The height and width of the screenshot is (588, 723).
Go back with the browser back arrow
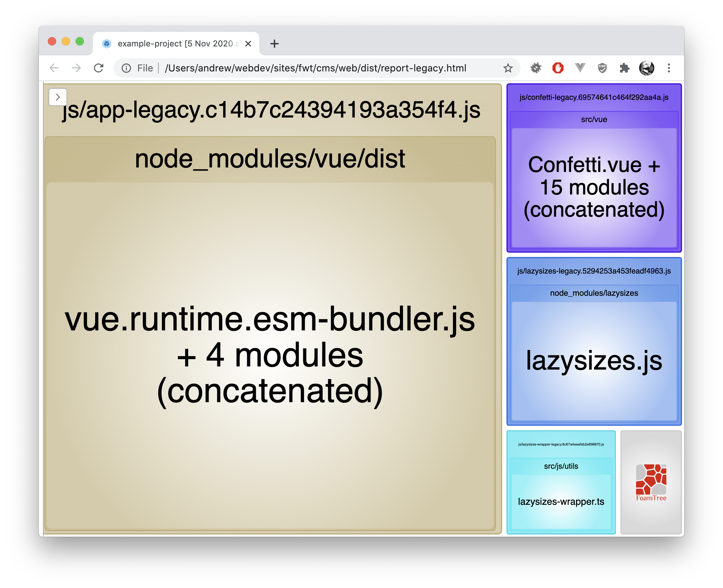tap(54, 68)
